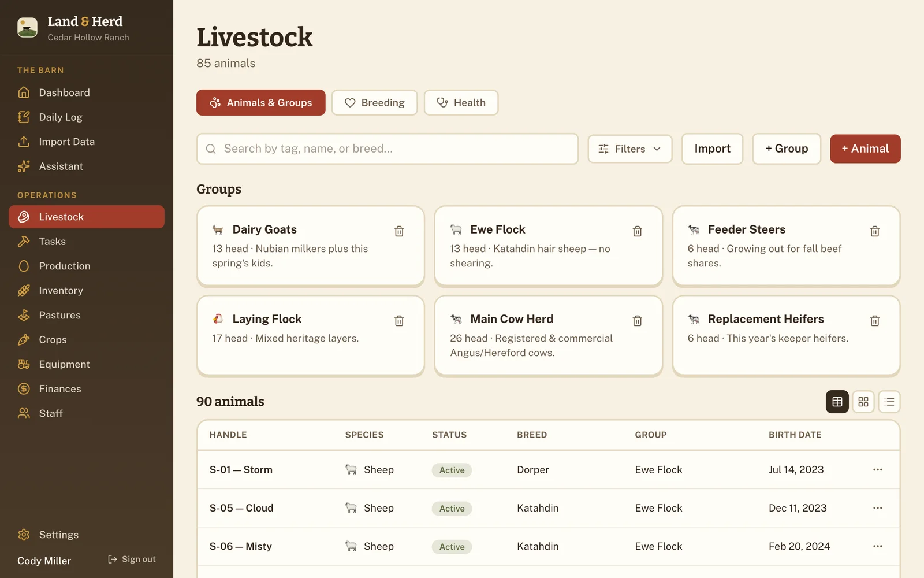
Task: Open the Main Cow Herd group card
Action: 549,336
